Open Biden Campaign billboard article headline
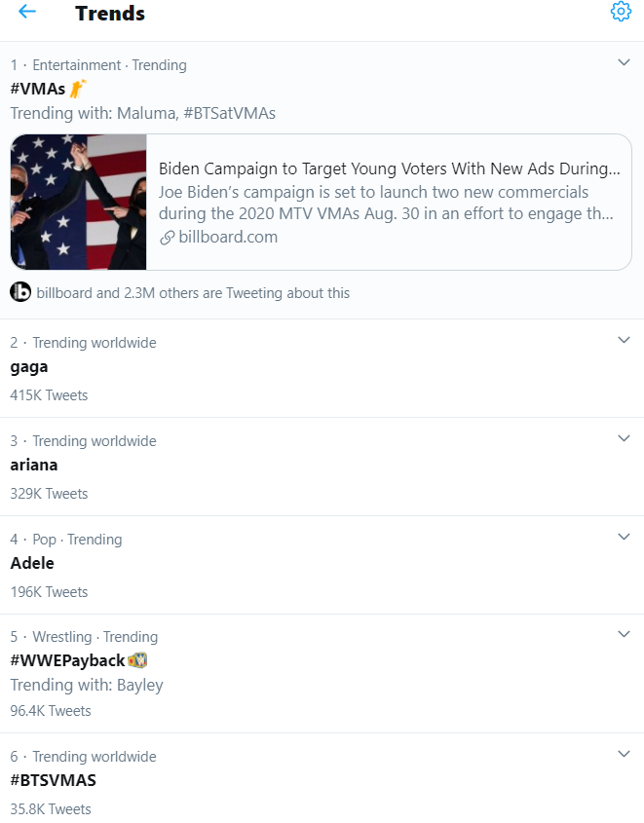Image resolution: width=644 pixels, height=823 pixels. pyautogui.click(x=390, y=168)
